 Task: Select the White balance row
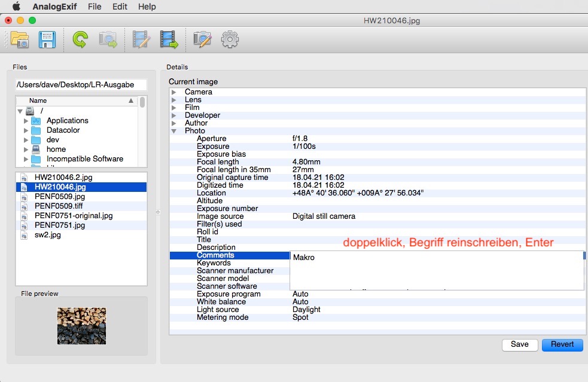pyautogui.click(x=377, y=302)
